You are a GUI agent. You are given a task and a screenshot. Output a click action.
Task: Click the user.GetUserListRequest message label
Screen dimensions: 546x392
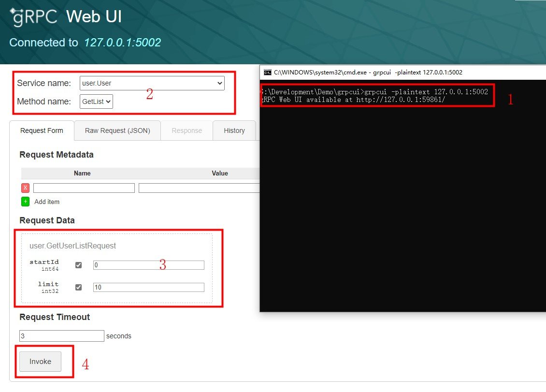72,246
